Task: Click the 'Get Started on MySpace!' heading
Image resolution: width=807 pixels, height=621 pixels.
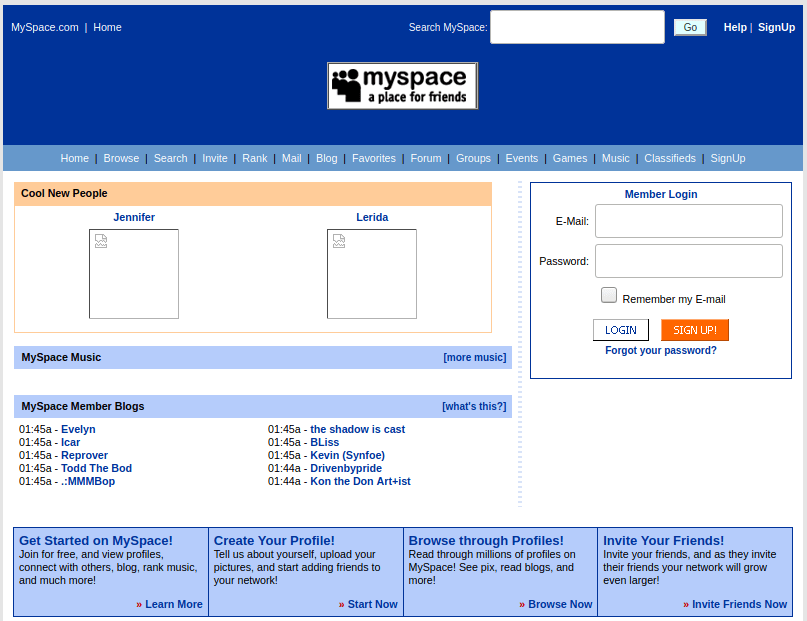Action: [x=96, y=541]
